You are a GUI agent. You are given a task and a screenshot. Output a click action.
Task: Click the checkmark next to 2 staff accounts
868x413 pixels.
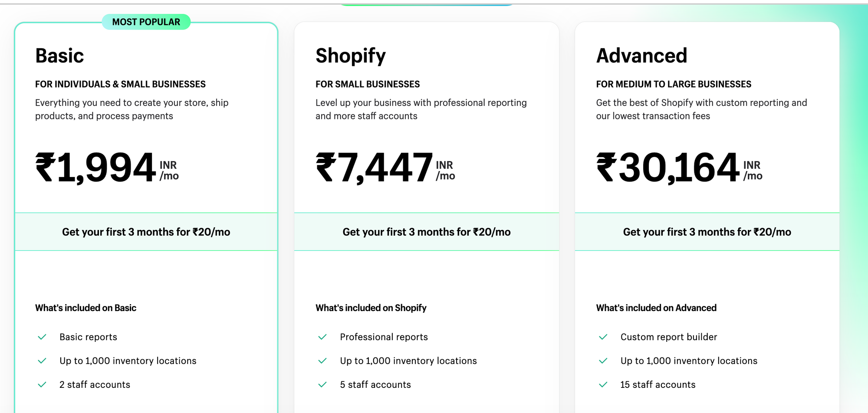42,384
